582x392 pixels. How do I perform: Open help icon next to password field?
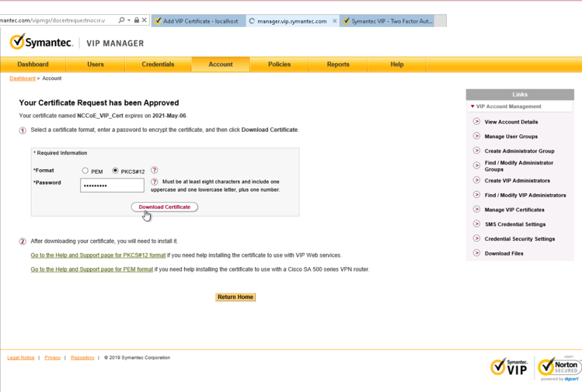[155, 182]
